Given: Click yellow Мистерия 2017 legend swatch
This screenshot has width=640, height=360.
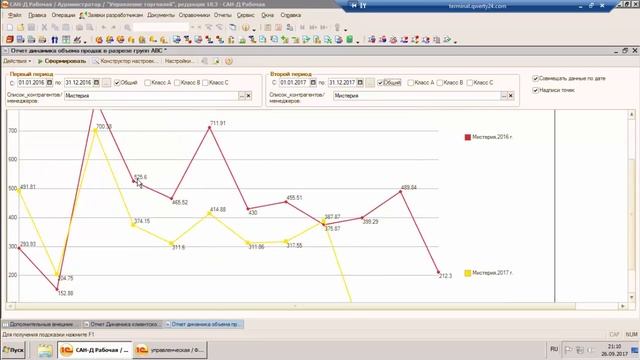Looking at the screenshot, I should [x=468, y=273].
